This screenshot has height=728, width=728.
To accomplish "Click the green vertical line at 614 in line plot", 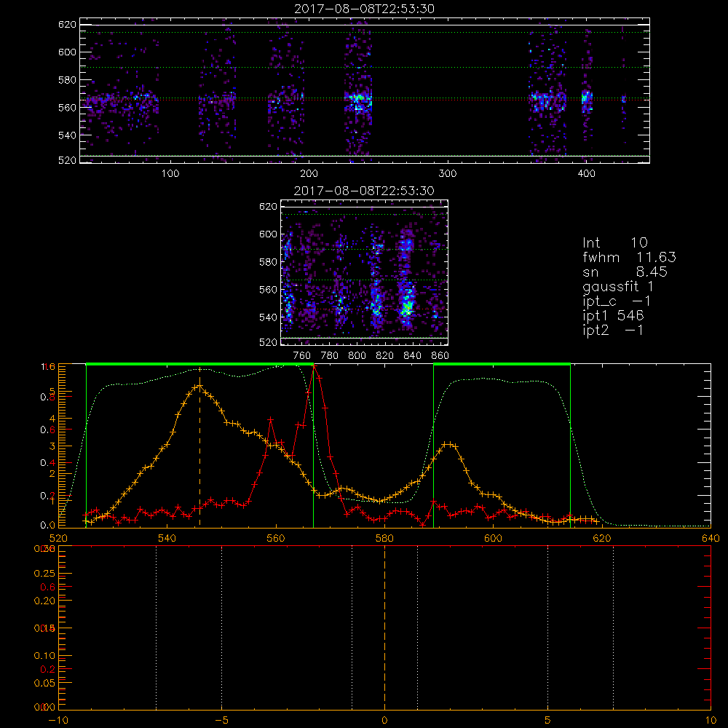I will (570, 446).
